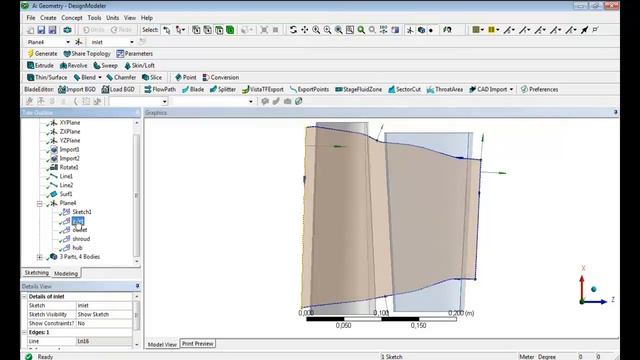This screenshot has width=640, height=360.
Task: Open the Concept menu
Action: pos(72,18)
